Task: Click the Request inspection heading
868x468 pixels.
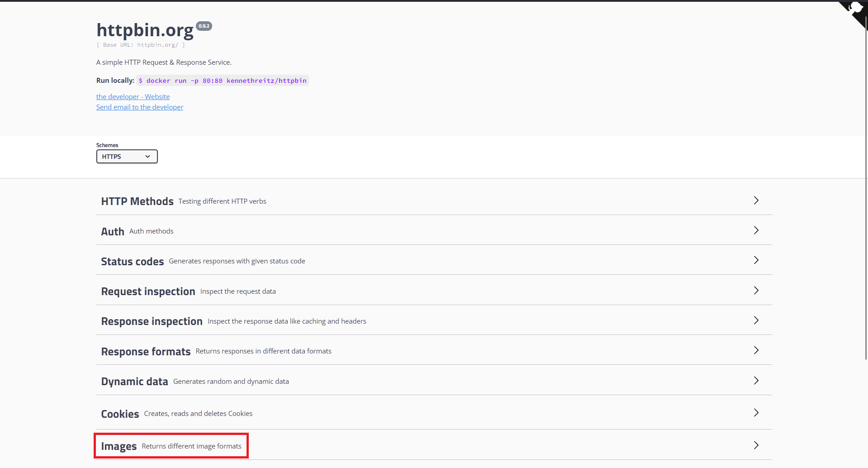Action: [148, 291]
